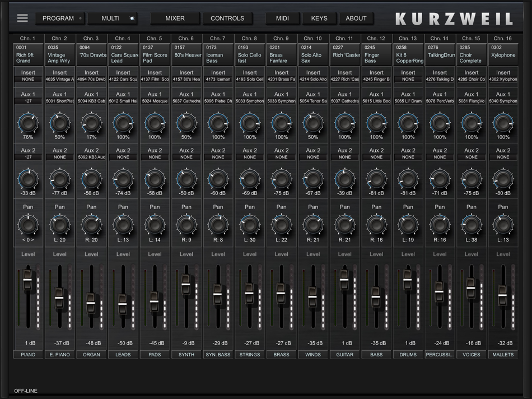Viewport: 532px width, 399px height.
Task: Switch to the CONTROLS tab
Action: click(x=227, y=18)
